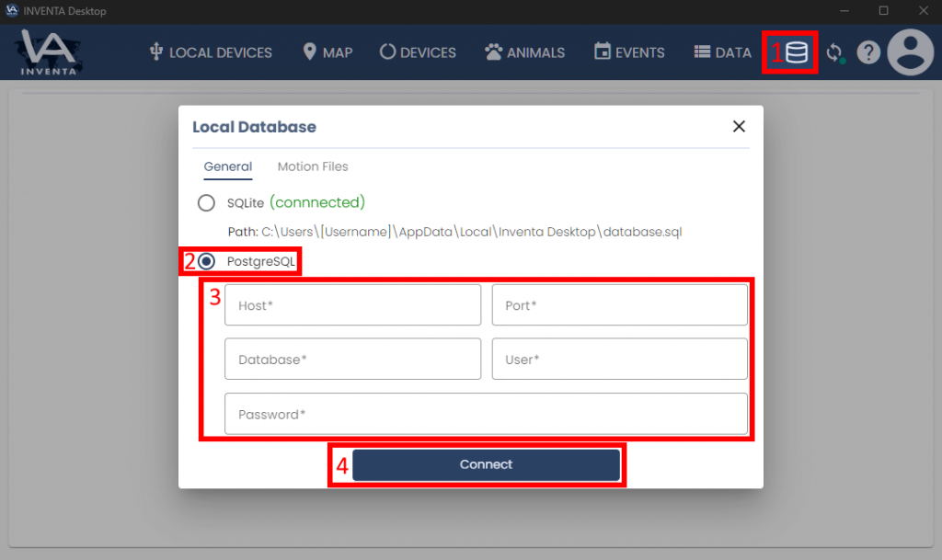The height and width of the screenshot is (560, 942).
Task: Focus the Password input field
Action: pos(486,415)
